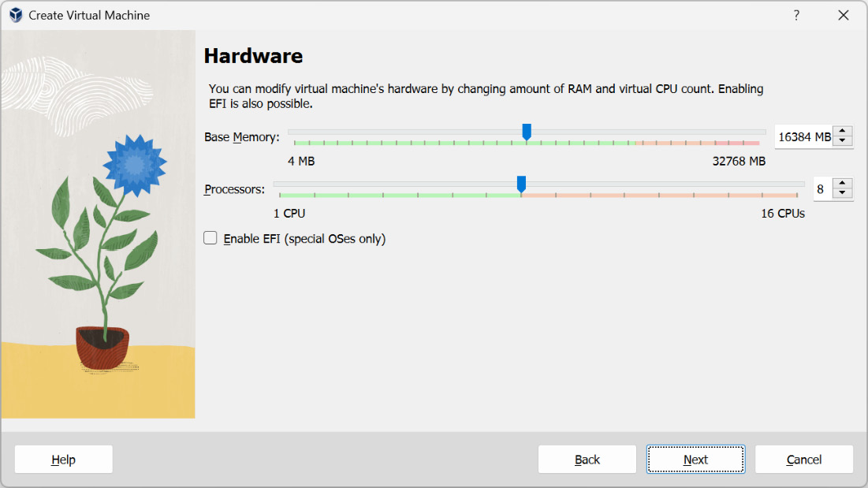The height and width of the screenshot is (488, 868).
Task: Click the processor count field showing 8
Action: click(822, 188)
